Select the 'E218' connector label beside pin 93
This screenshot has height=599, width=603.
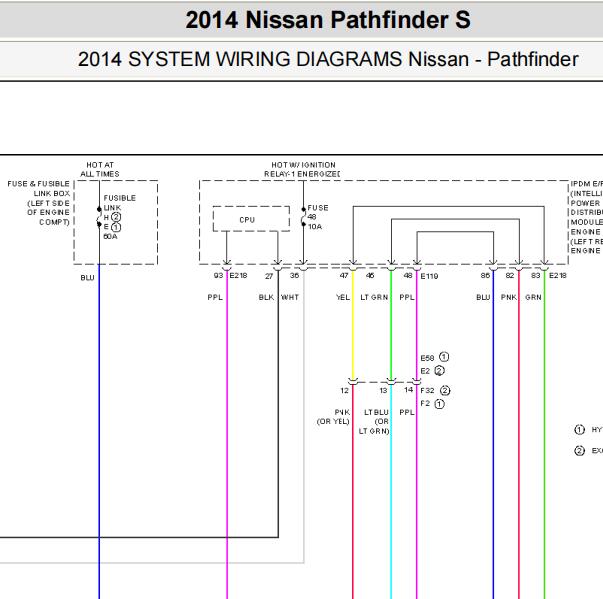238,276
